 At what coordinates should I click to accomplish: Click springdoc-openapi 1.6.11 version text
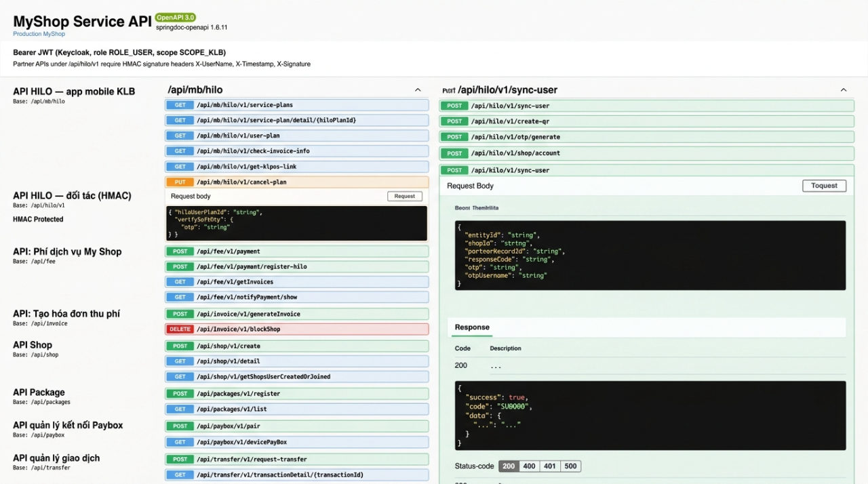pos(191,28)
